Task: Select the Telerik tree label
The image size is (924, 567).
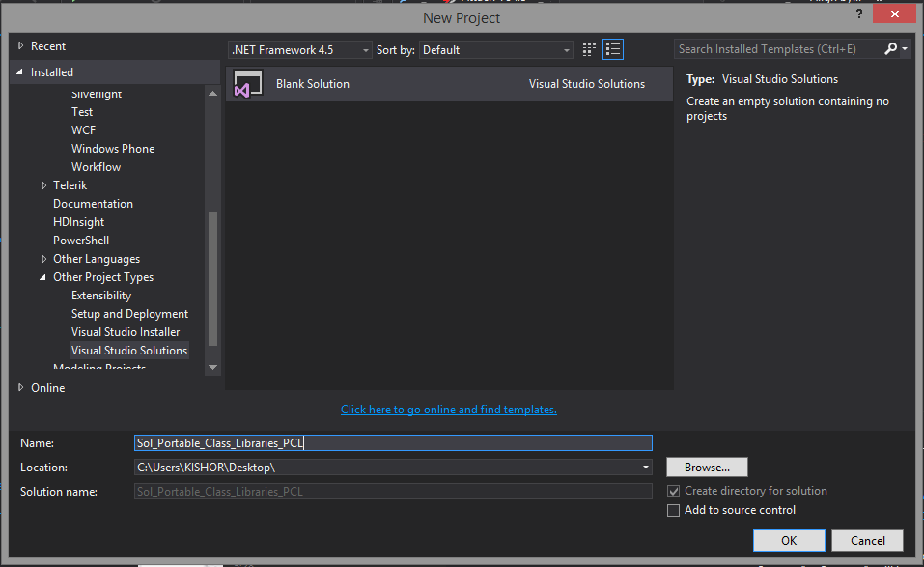Action: click(x=70, y=185)
